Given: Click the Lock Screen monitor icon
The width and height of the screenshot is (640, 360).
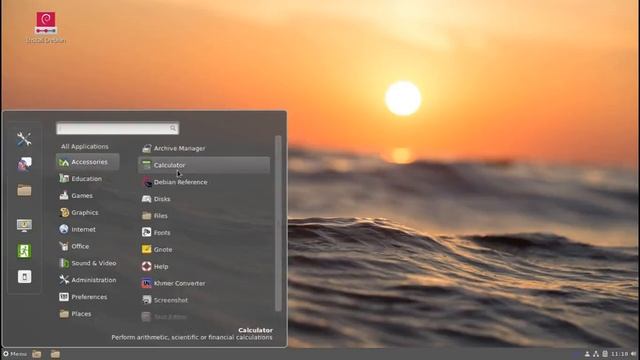Looking at the screenshot, I should (x=24, y=225).
